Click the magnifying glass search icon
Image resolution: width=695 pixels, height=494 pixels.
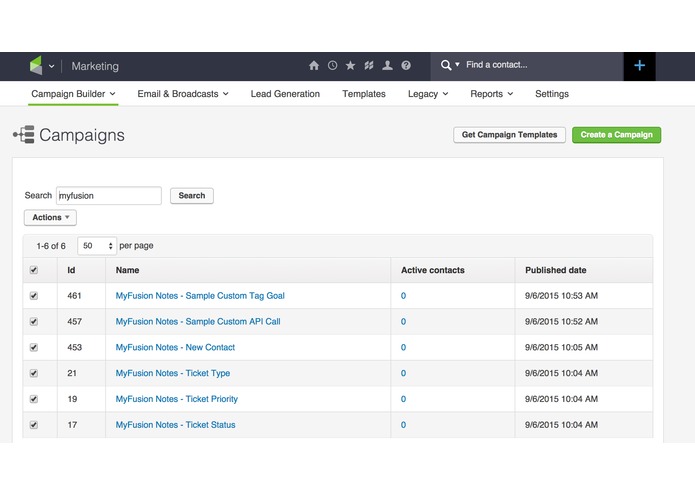446,65
